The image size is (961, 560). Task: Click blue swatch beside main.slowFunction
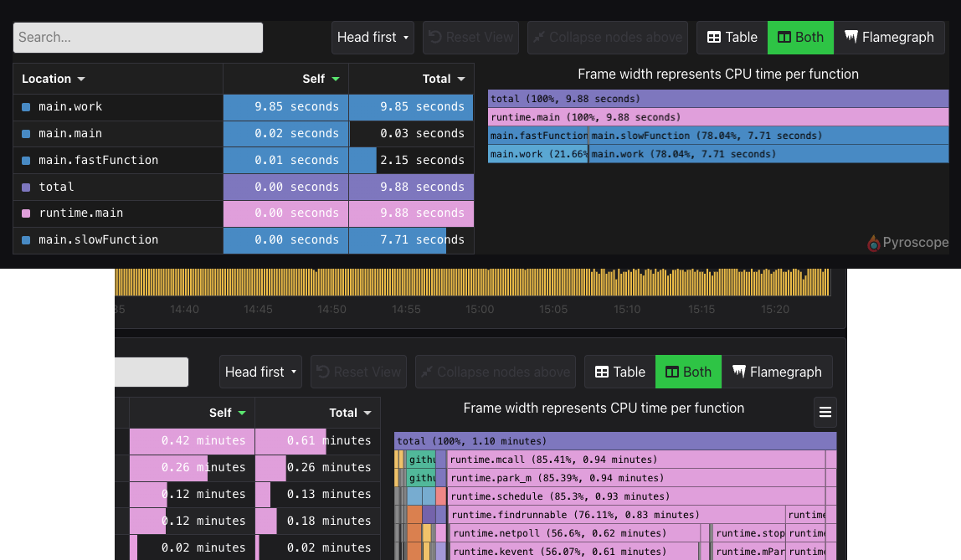26,240
